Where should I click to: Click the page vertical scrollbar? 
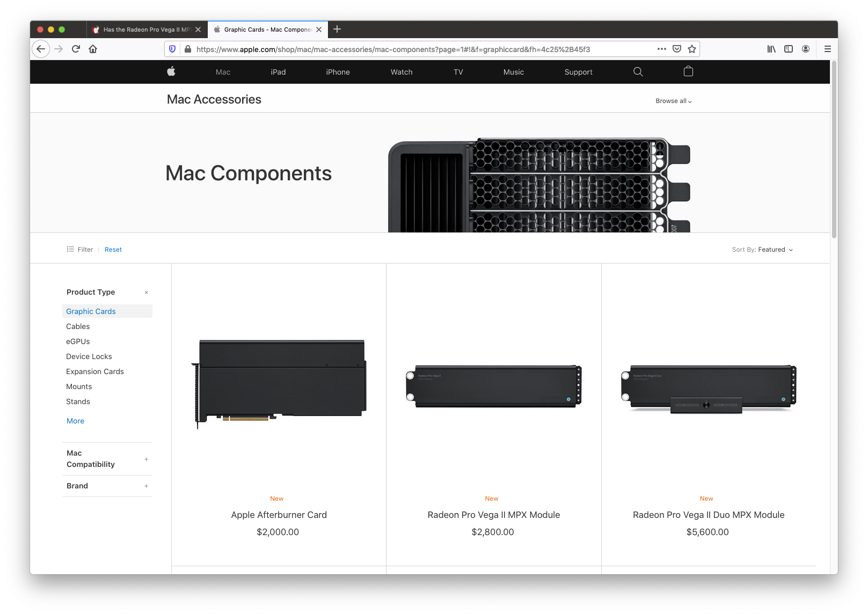834,150
